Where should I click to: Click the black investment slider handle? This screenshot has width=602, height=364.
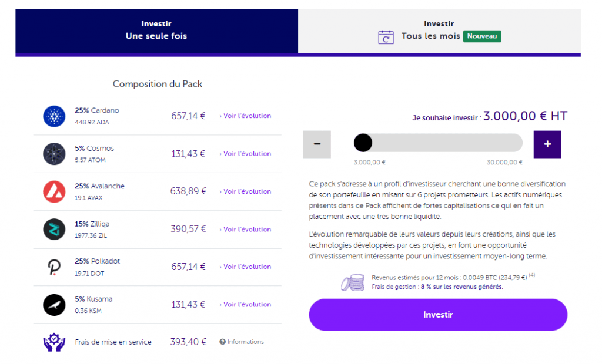[363, 143]
